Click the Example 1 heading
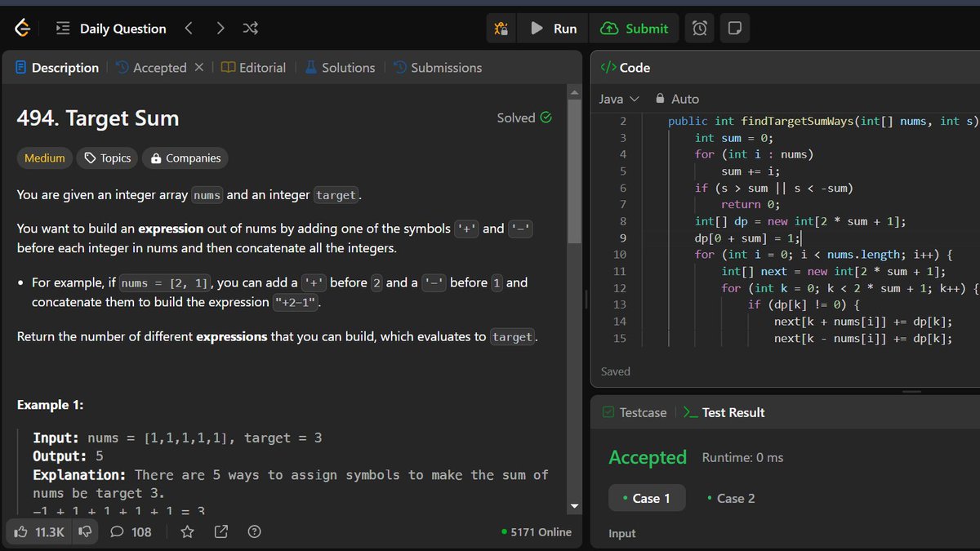The width and height of the screenshot is (980, 551). [x=50, y=405]
